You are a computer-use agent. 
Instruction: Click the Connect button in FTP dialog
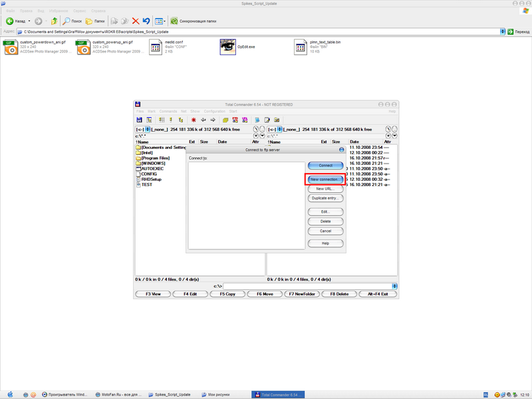point(325,166)
